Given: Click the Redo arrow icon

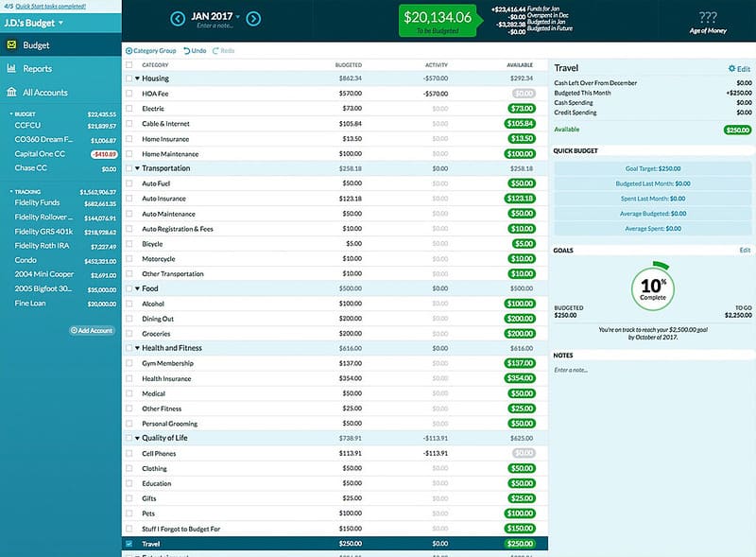Looking at the screenshot, I should (215, 51).
